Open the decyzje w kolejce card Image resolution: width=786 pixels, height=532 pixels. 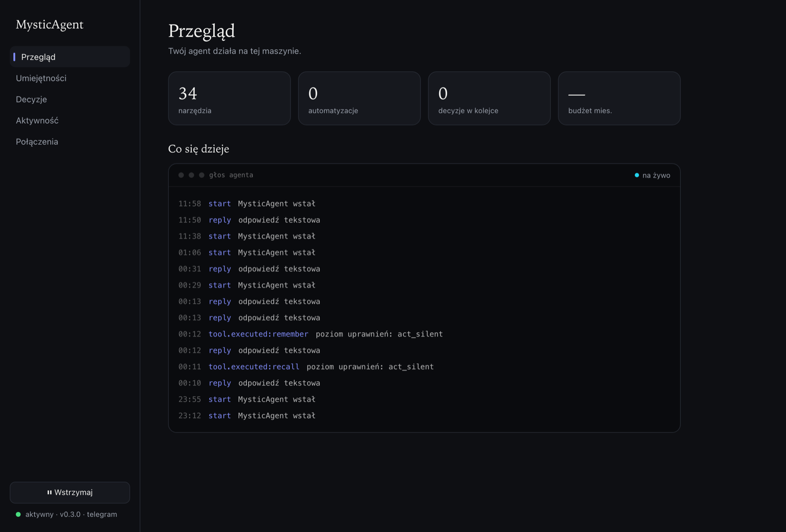point(489,98)
